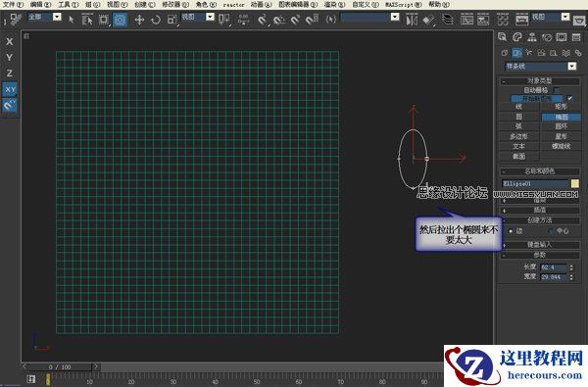588x387 pixels.
Task: Click the Edit Named Selection Sets icon
Action: pos(331,20)
